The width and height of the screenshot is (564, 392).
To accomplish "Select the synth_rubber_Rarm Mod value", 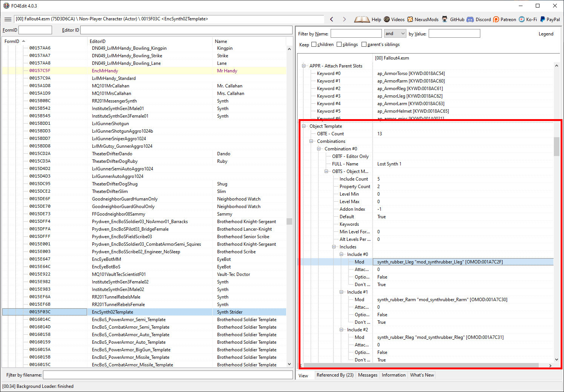I will tap(442, 300).
